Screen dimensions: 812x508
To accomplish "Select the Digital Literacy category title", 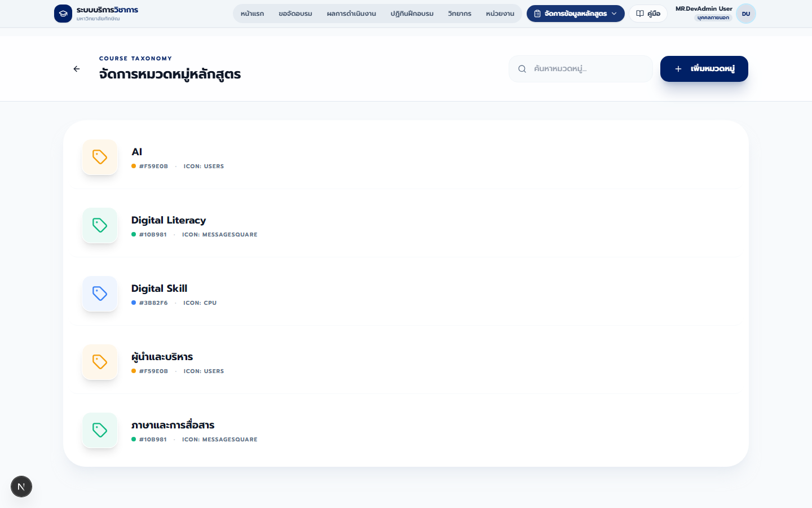I will pyautogui.click(x=169, y=220).
